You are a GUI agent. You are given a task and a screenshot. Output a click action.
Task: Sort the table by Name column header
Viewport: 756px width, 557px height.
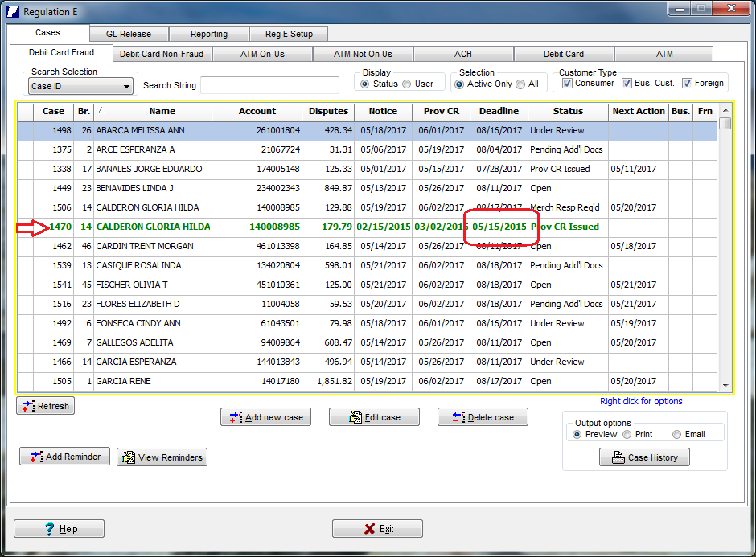point(162,112)
